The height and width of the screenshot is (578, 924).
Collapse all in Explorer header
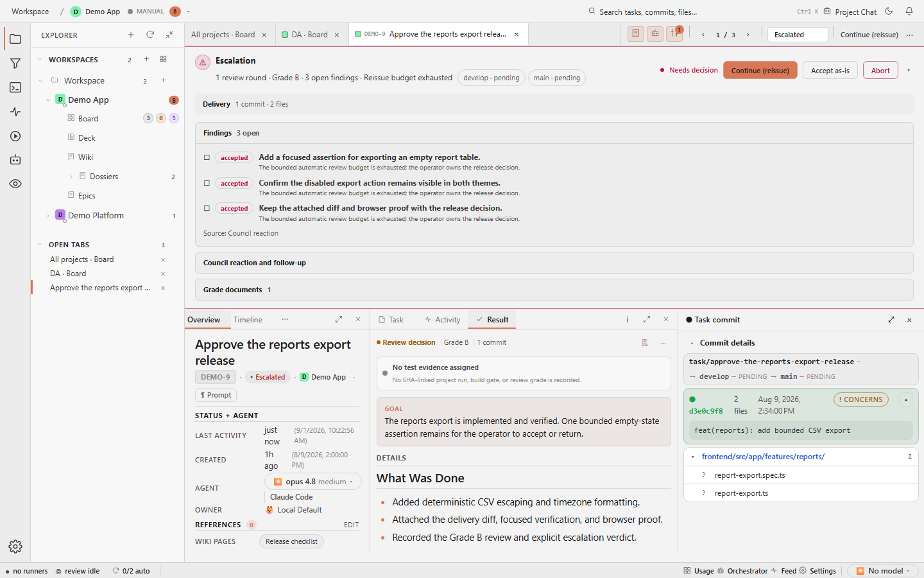(x=169, y=35)
